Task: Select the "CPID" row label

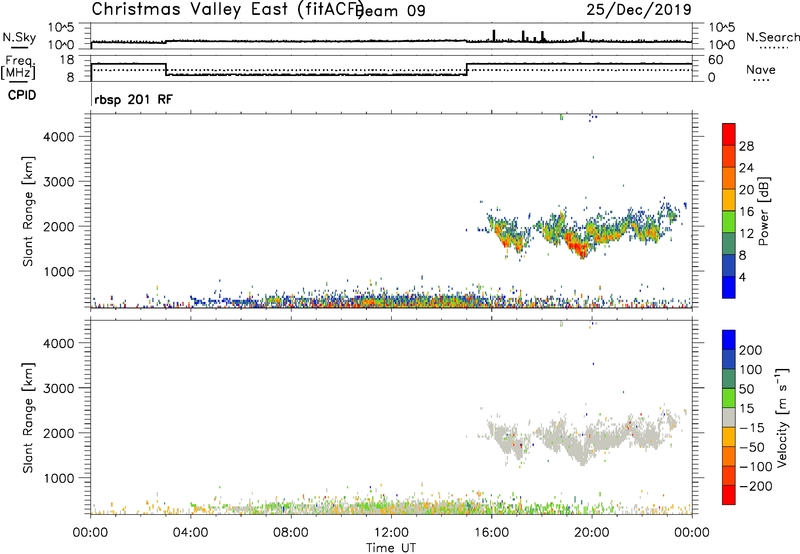Action: click(x=22, y=95)
